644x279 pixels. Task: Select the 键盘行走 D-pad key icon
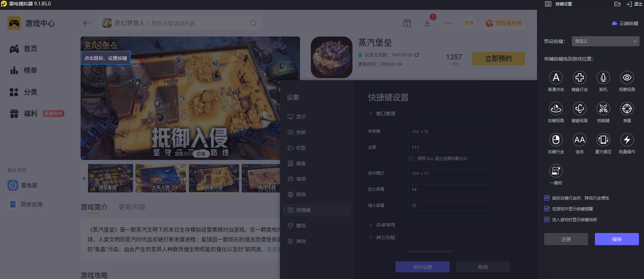tap(579, 77)
